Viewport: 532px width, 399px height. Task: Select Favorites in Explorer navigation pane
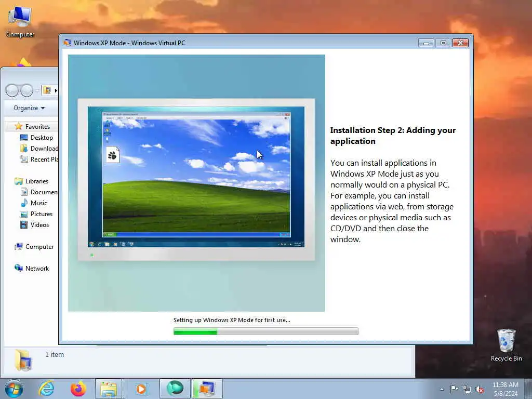(32, 127)
